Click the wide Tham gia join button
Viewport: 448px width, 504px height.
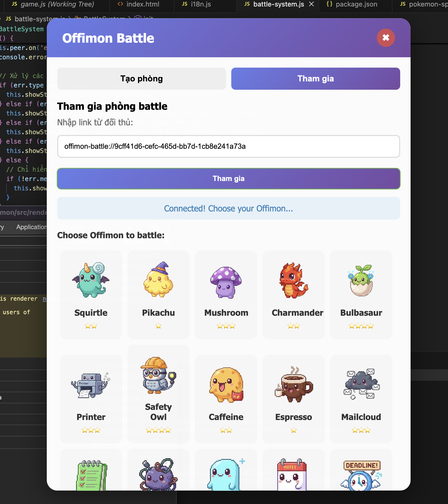click(228, 179)
